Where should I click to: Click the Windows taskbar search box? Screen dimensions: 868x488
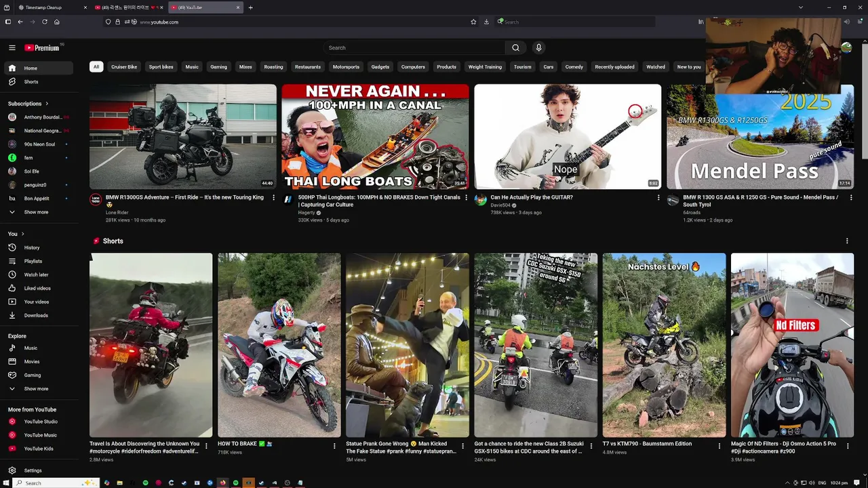pyautogui.click(x=56, y=483)
